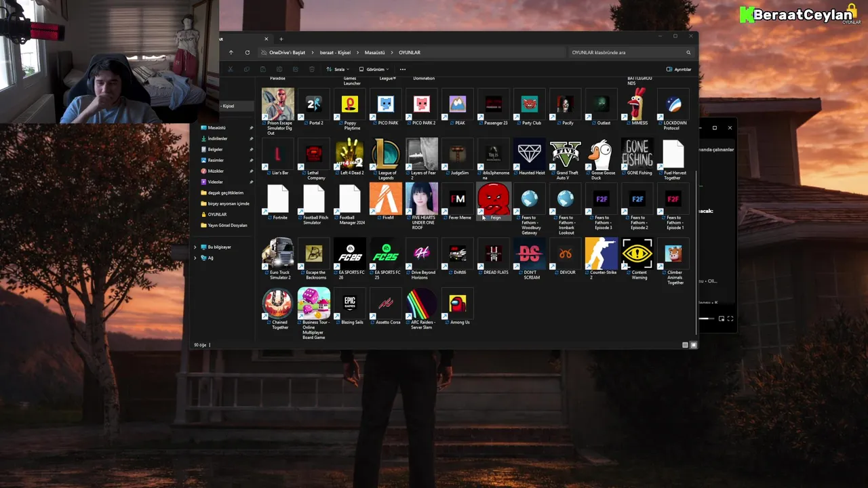The width and height of the screenshot is (868, 488).
Task: Select the GONE Fishing shortcut
Action: tap(637, 157)
